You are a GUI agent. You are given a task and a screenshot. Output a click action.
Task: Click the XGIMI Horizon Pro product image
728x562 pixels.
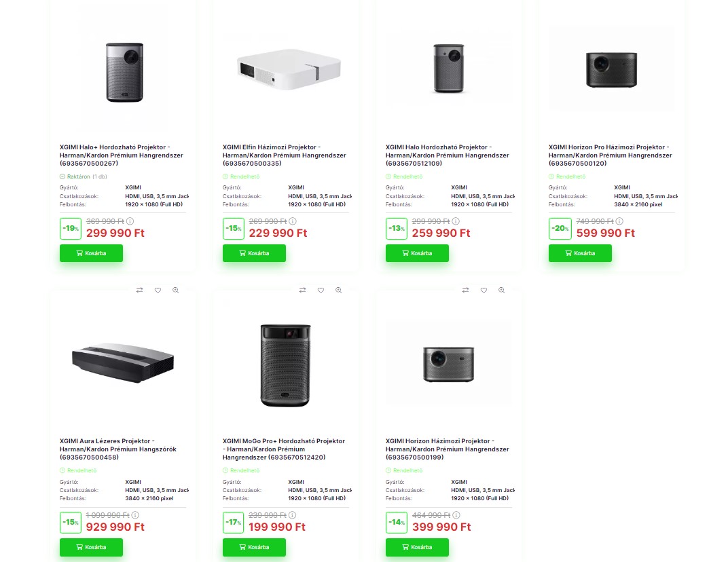pos(611,69)
